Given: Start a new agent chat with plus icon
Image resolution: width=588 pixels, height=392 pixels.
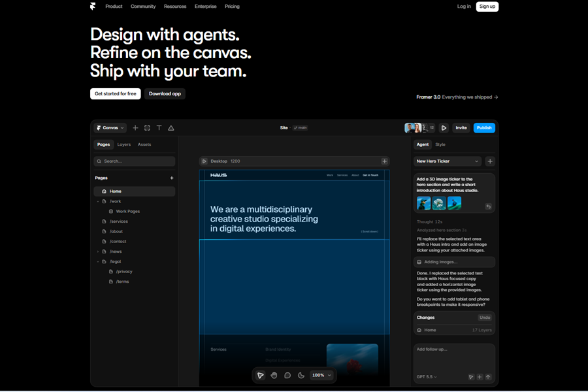Looking at the screenshot, I should pyautogui.click(x=490, y=161).
